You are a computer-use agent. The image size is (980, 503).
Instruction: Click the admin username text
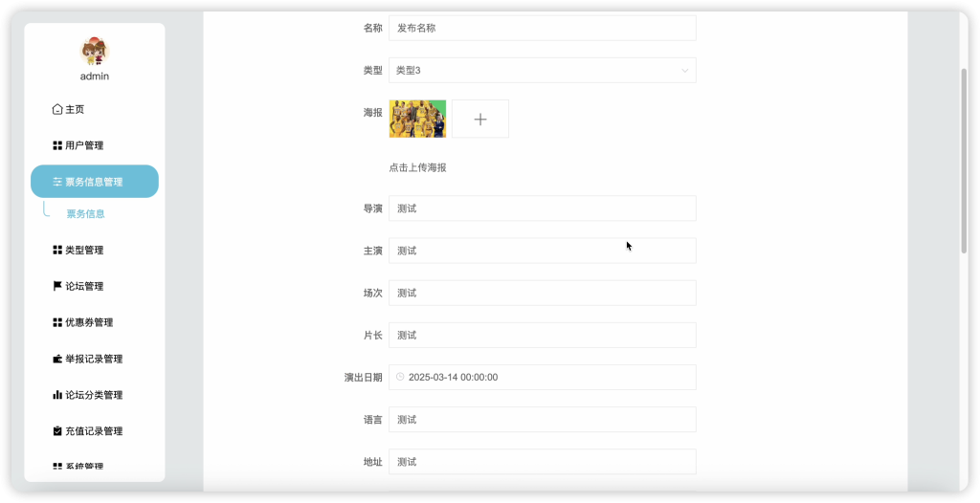coord(95,77)
